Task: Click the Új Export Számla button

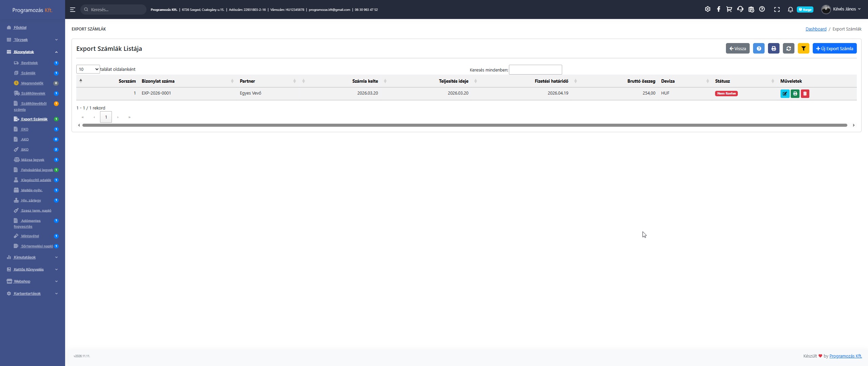Action: (834, 48)
